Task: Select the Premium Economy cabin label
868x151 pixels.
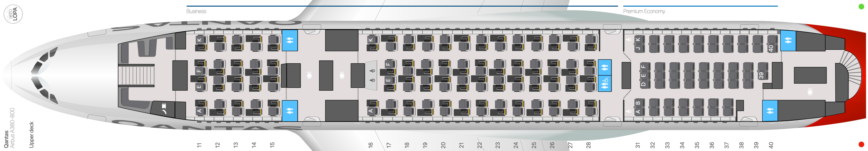Action: [644, 11]
